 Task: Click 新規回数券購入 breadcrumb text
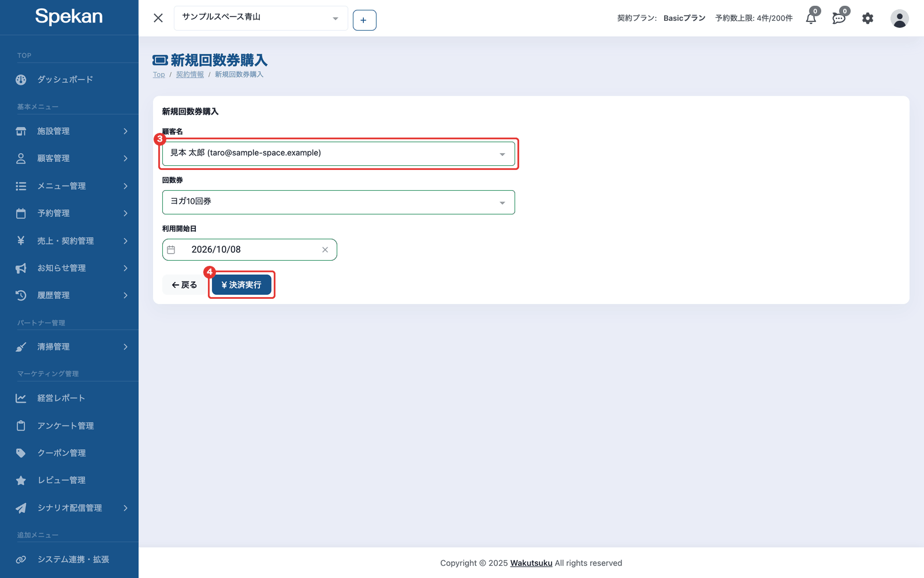[239, 75]
